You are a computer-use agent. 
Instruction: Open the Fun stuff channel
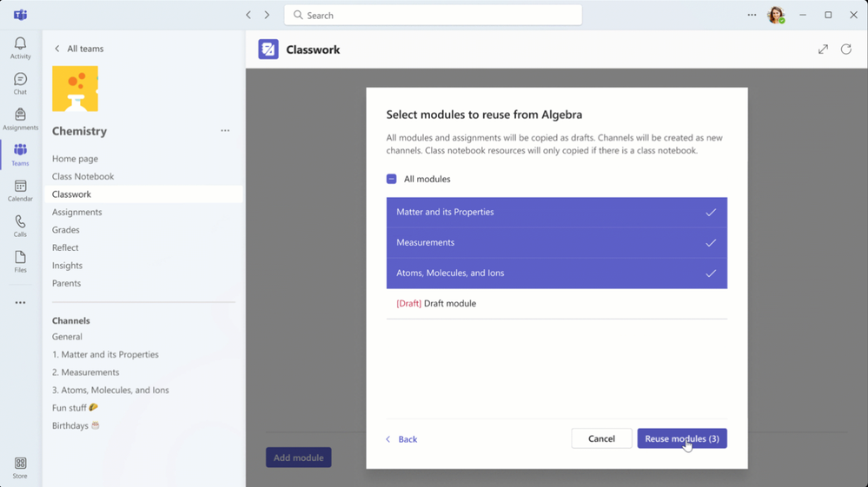75,407
